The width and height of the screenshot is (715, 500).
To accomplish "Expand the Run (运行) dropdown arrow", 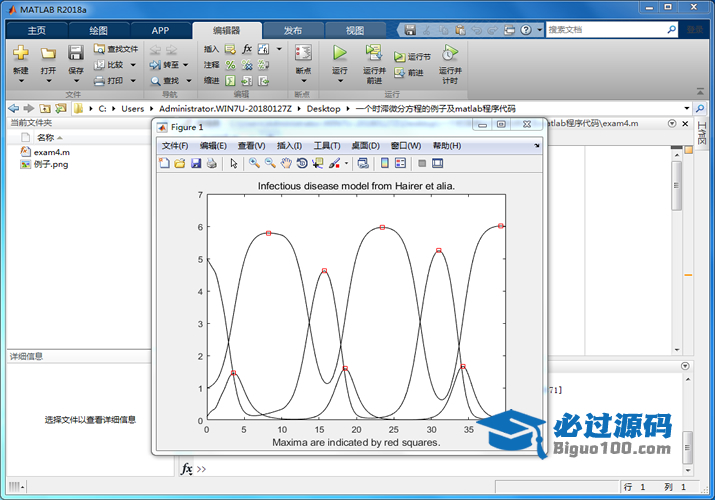I will pos(340,81).
